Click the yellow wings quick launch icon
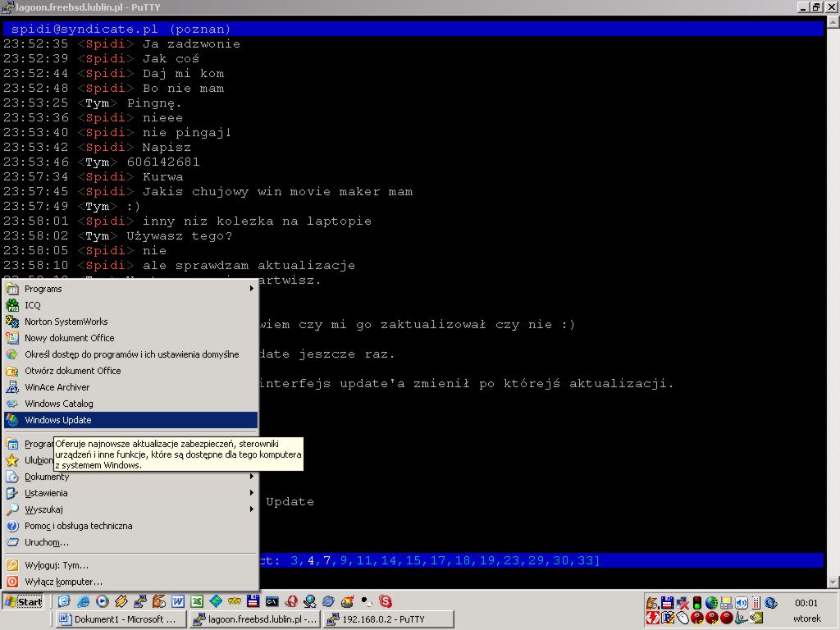Viewport: 840px width, 630px height. [x=234, y=601]
